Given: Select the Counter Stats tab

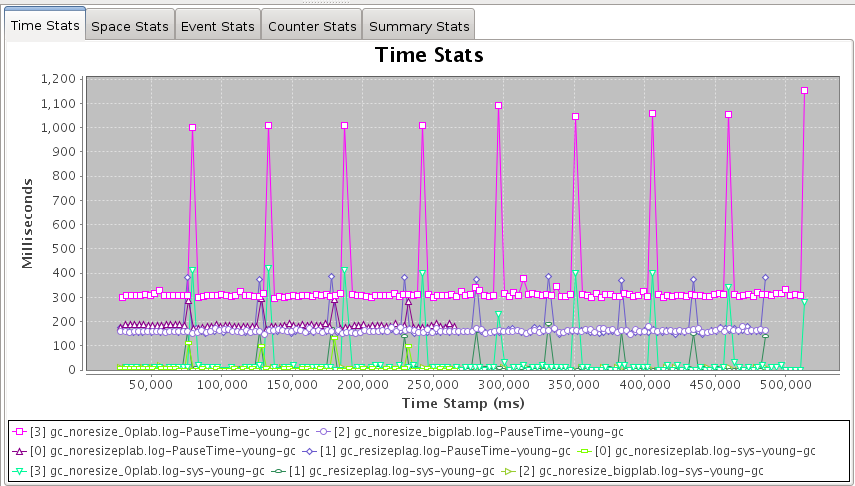Looking at the screenshot, I should pyautogui.click(x=312, y=27).
